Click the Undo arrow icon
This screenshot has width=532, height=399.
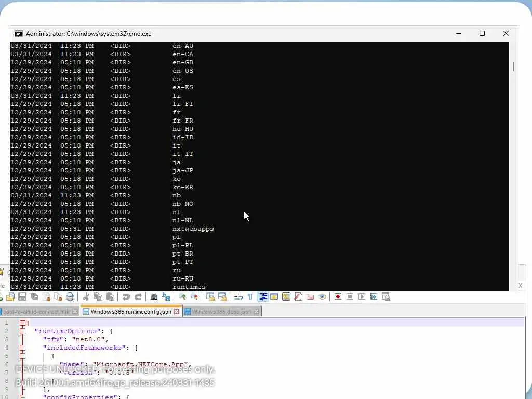tap(126, 297)
